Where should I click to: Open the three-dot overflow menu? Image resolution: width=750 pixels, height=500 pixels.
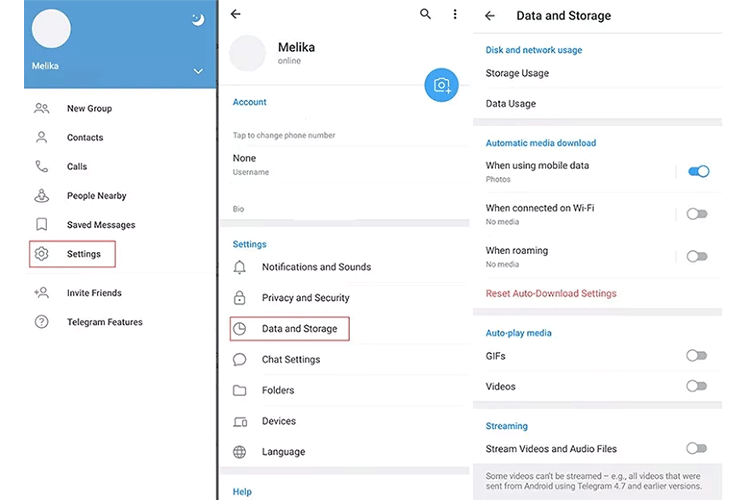pos(455,15)
